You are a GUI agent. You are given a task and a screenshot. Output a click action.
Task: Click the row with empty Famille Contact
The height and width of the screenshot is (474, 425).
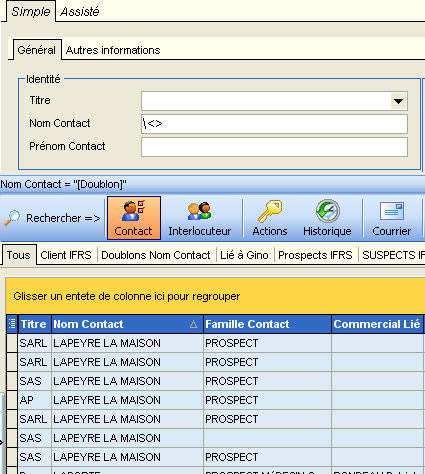(215, 438)
